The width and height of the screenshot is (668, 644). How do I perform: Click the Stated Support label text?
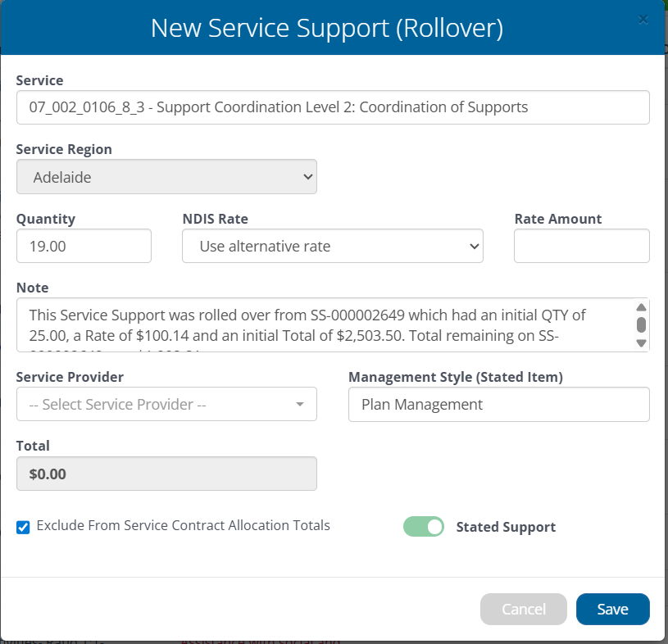pyautogui.click(x=506, y=527)
